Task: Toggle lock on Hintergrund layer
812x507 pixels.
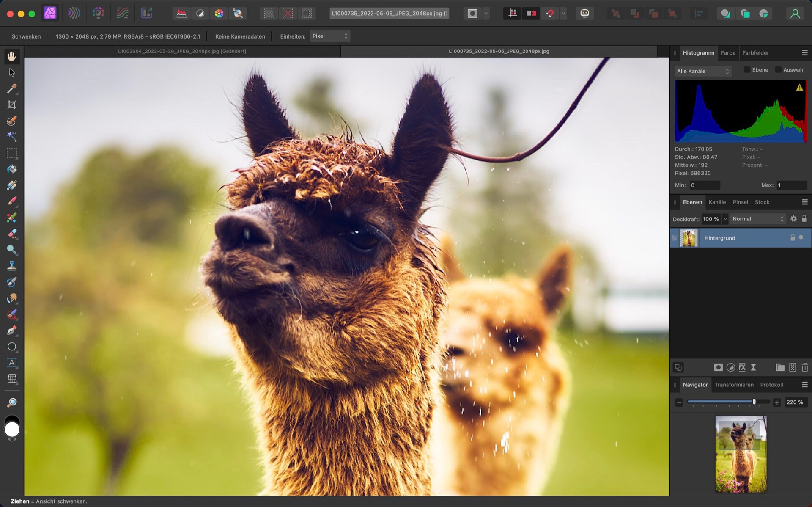Action: pyautogui.click(x=792, y=237)
